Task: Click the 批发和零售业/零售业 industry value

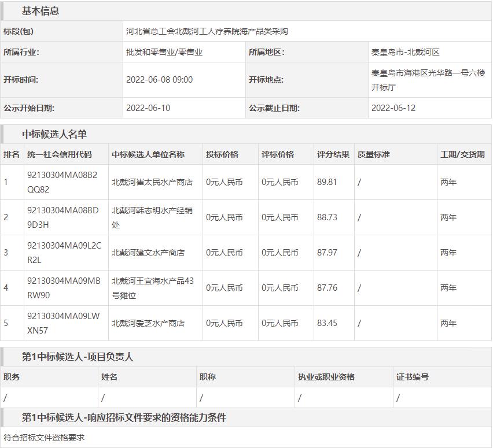Action: 164,52
